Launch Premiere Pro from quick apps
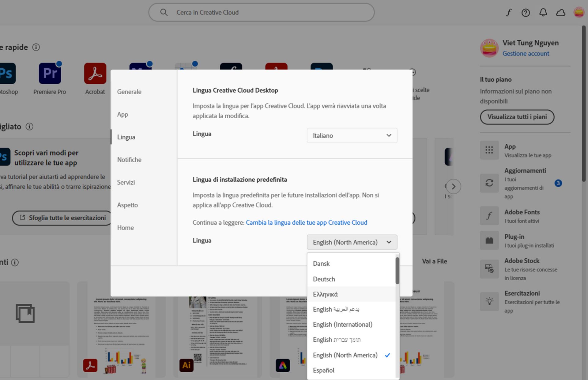Screen dimensions: 588x380 coord(50,74)
